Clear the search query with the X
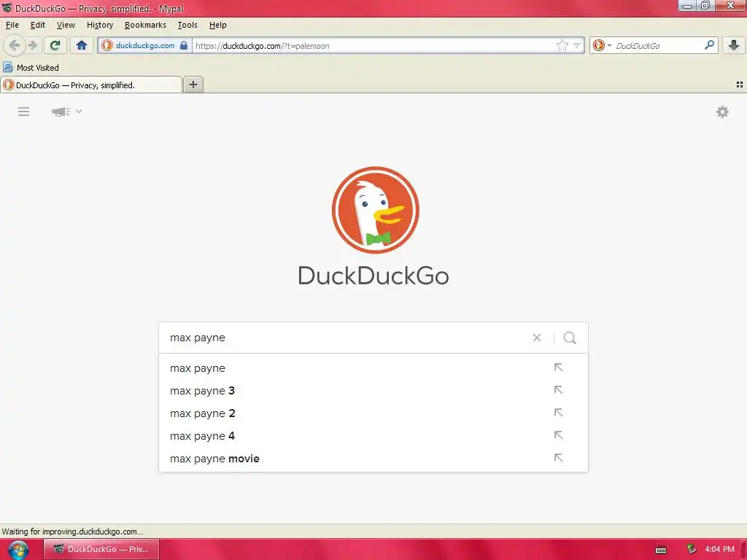The height and width of the screenshot is (560, 747). 537,338
